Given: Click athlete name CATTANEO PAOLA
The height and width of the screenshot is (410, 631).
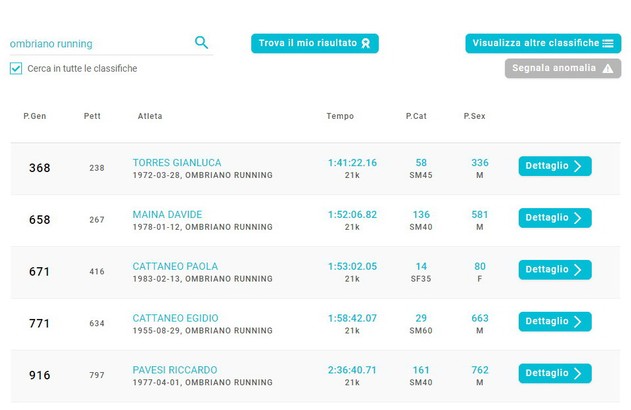Looking at the screenshot, I should click(x=175, y=266).
